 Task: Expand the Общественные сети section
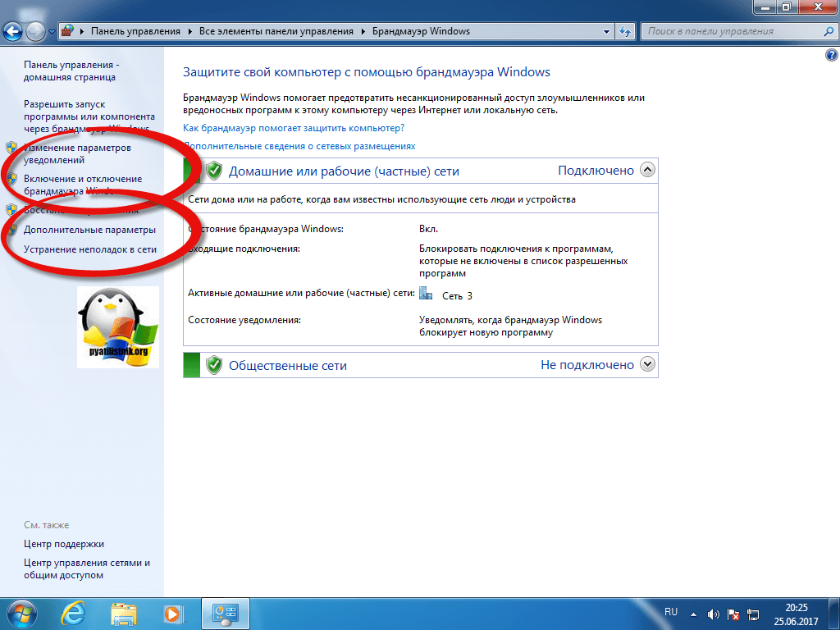tap(647, 364)
